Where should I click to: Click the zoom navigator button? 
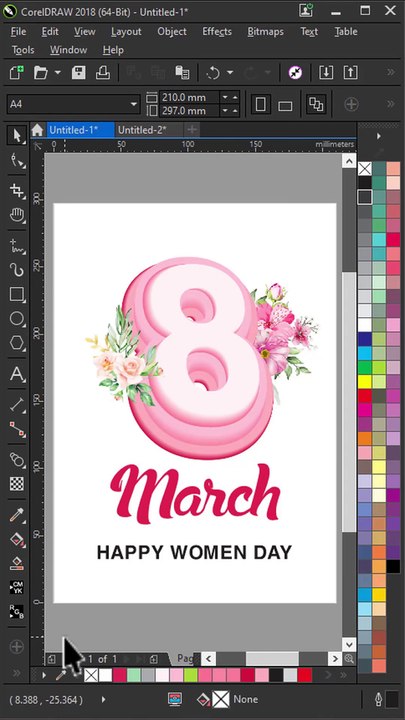pos(349,659)
